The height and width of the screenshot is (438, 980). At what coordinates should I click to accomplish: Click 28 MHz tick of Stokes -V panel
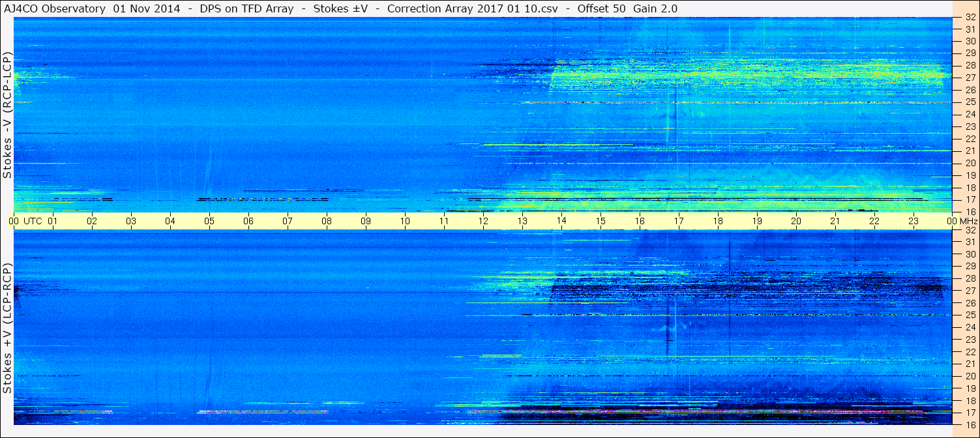click(x=970, y=66)
